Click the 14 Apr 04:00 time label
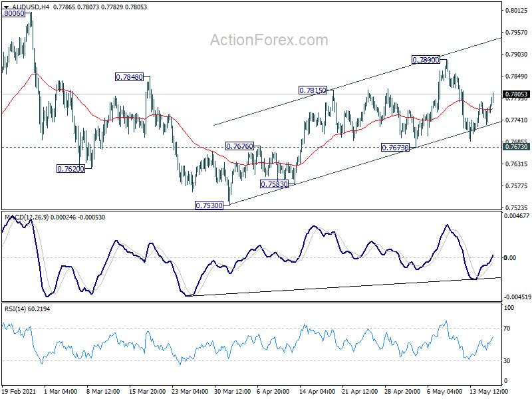This screenshot has width=532, height=399. pyautogui.click(x=317, y=392)
